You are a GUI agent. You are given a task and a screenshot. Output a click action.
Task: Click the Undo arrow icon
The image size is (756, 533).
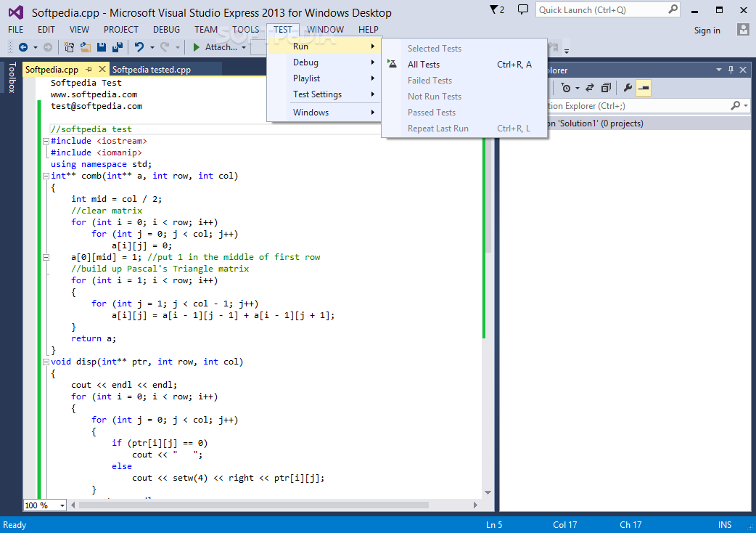tap(139, 47)
